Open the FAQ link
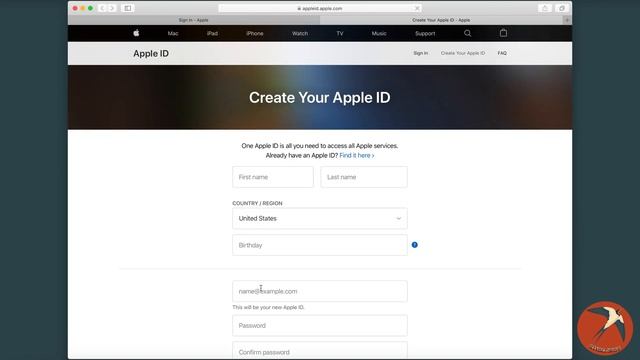The width and height of the screenshot is (640, 360). click(502, 53)
